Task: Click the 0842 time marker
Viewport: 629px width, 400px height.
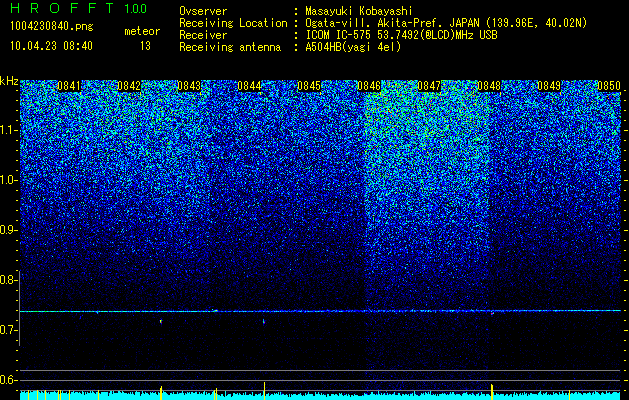Action: [x=129, y=86]
